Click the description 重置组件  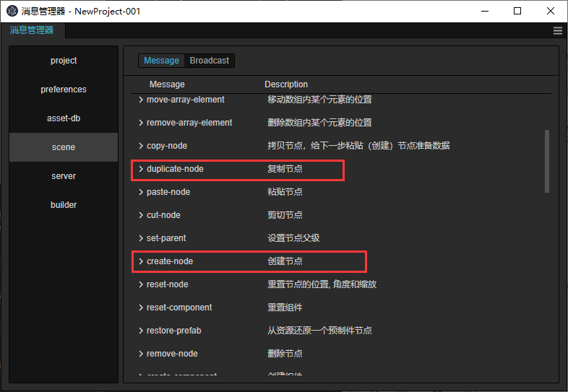point(285,308)
